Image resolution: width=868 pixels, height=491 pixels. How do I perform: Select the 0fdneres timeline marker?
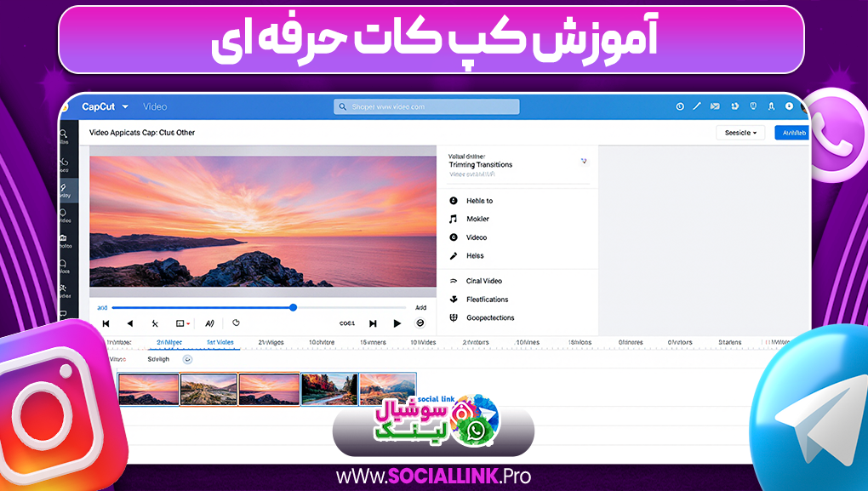click(631, 342)
